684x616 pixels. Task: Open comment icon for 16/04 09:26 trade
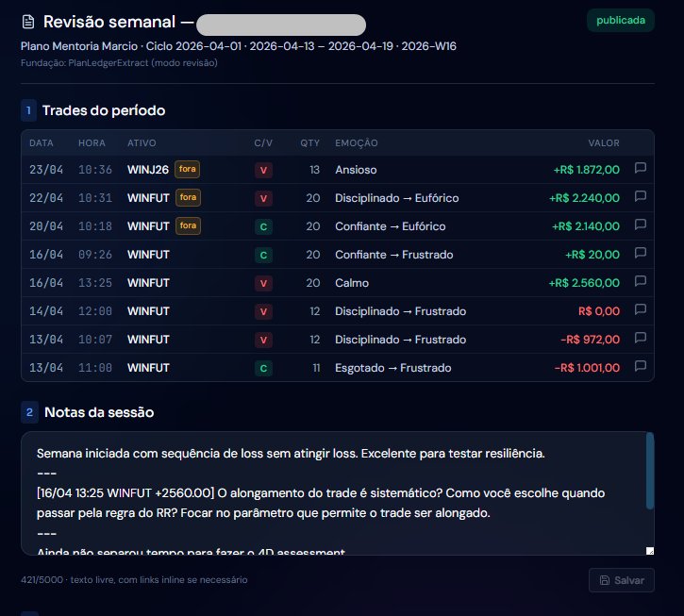(640, 253)
